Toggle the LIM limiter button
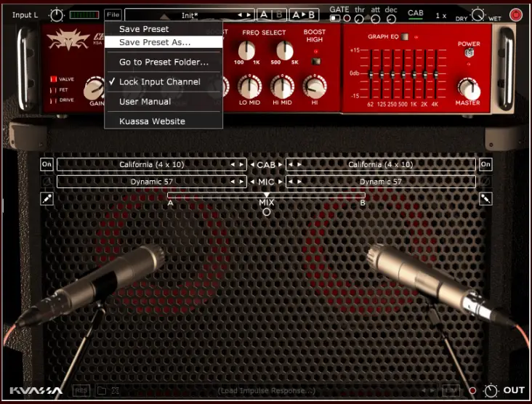Image resolution: width=532 pixels, height=404 pixels. pyautogui.click(x=451, y=391)
